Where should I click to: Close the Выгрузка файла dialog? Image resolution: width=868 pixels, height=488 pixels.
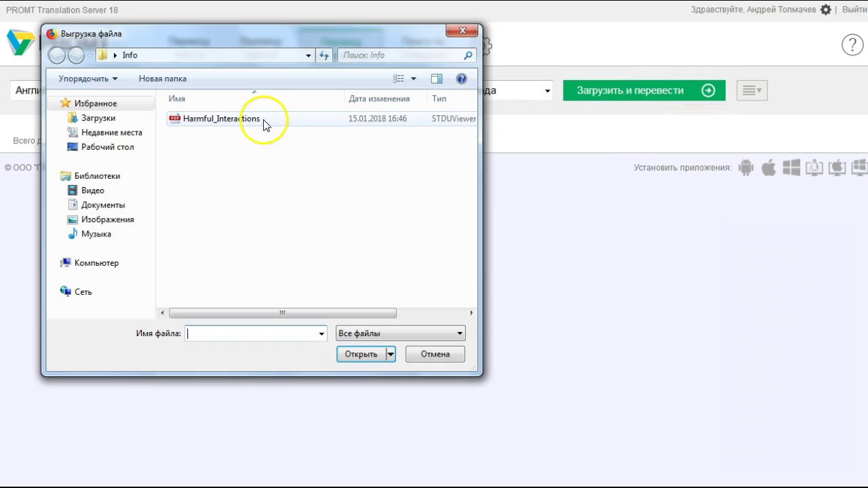click(462, 30)
